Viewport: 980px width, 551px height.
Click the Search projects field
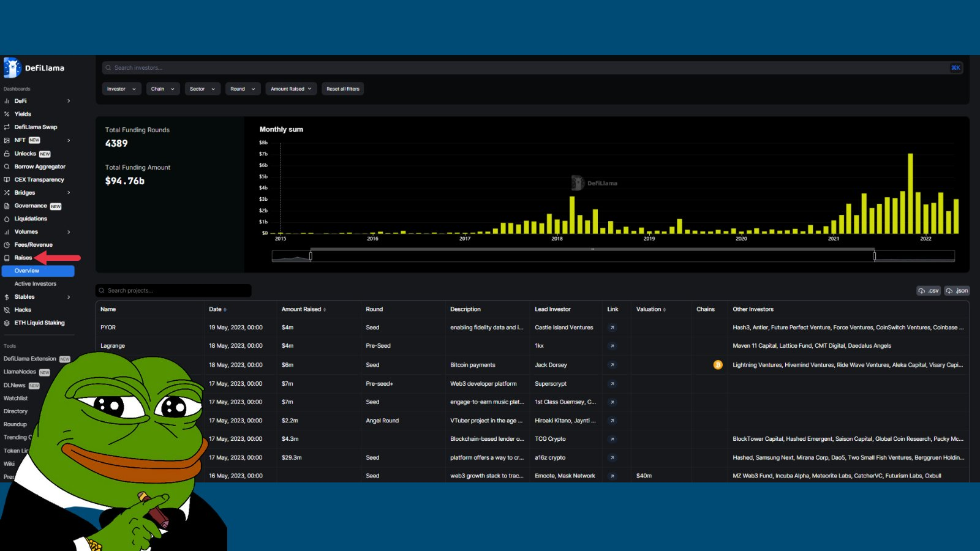point(175,291)
